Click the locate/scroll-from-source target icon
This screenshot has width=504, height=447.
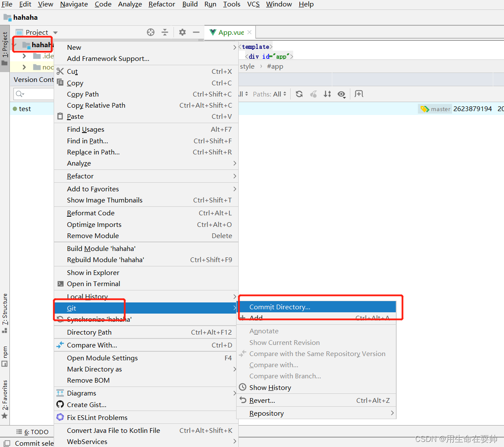tap(150, 32)
